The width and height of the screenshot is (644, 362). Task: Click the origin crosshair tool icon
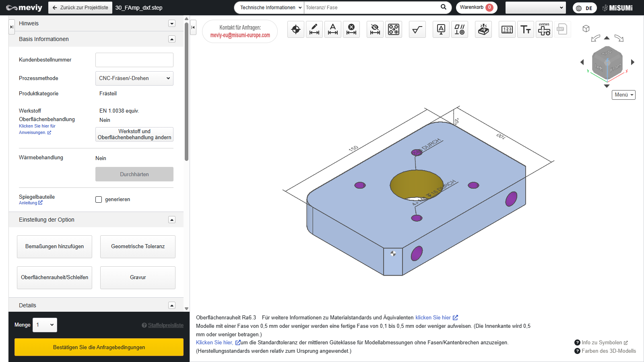296,29
